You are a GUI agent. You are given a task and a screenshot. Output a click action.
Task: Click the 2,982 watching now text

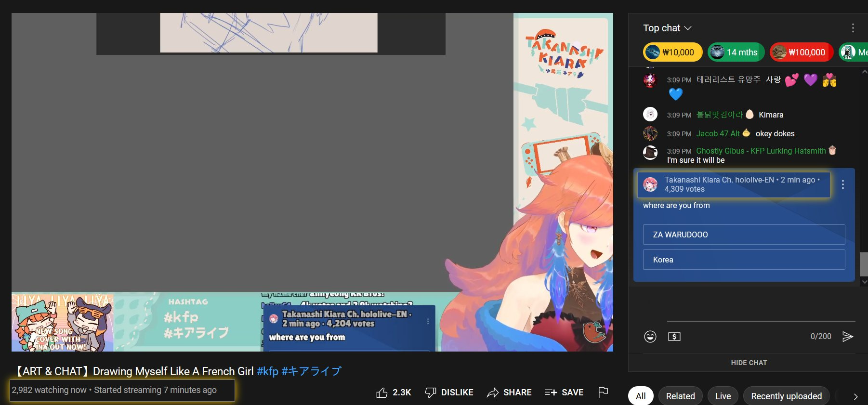click(x=49, y=390)
